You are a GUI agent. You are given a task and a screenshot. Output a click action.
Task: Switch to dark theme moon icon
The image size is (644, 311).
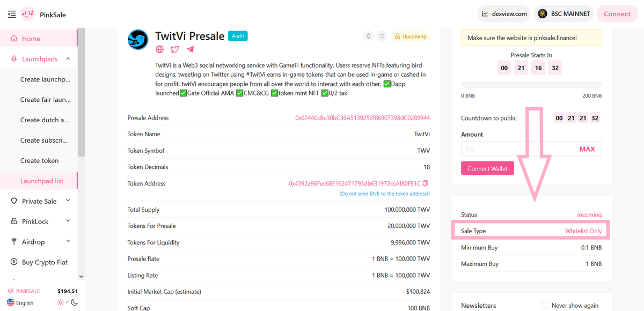tap(75, 302)
